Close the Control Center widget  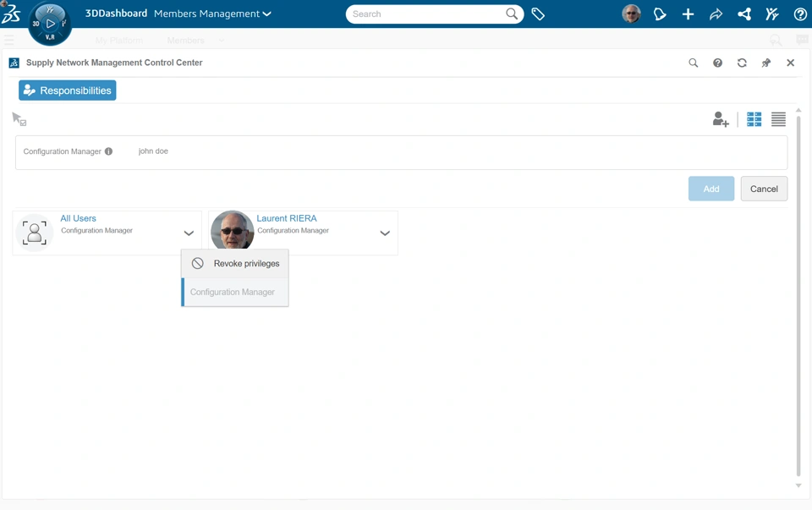(790, 63)
